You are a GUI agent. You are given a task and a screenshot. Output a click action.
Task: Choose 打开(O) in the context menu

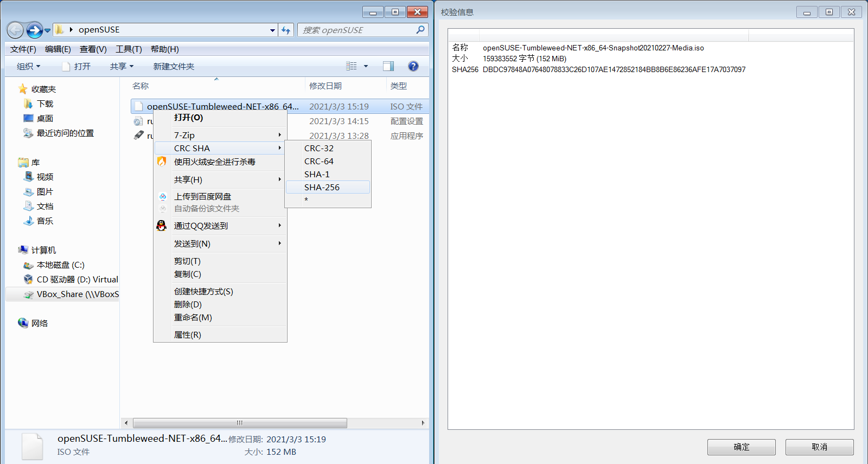click(220, 118)
